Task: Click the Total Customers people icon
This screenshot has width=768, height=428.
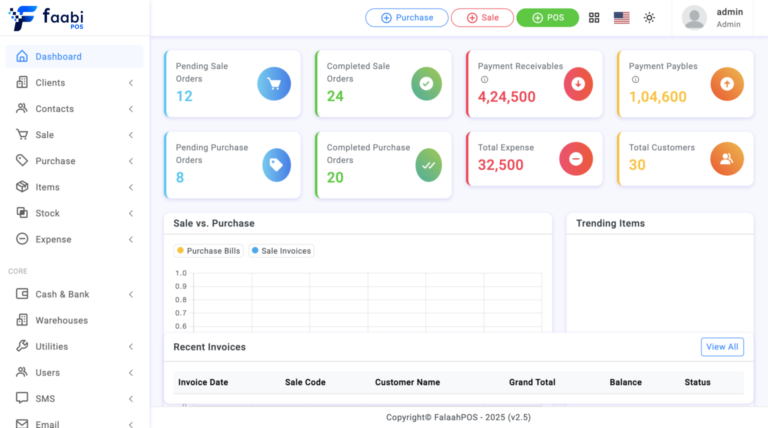Action: pyautogui.click(x=727, y=159)
